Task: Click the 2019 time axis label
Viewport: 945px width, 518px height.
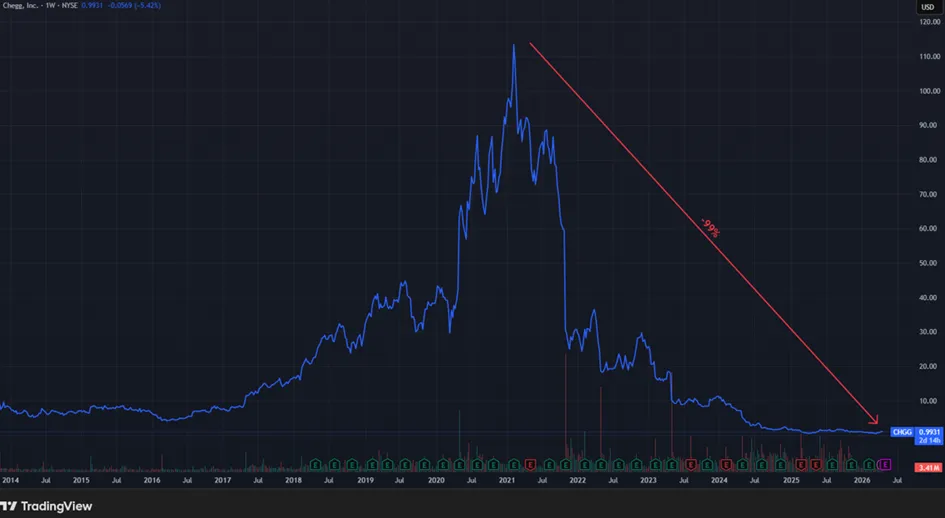Action: coord(365,480)
